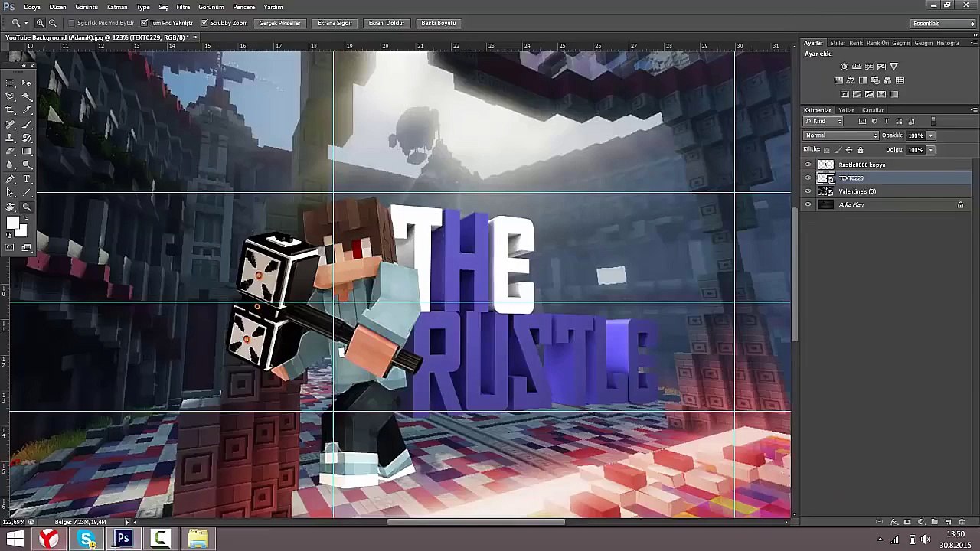The width and height of the screenshot is (980, 551).
Task: Select the Gradient tool
Action: coord(27,152)
